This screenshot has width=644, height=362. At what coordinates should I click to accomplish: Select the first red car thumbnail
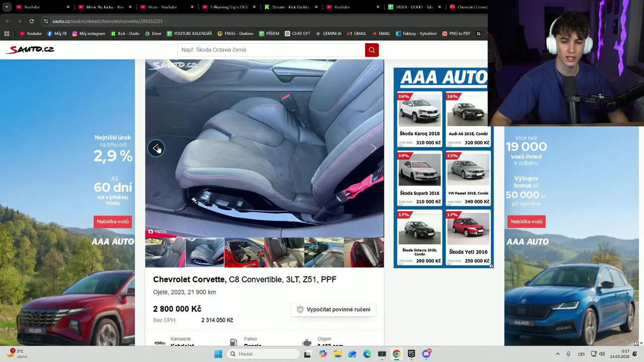(x=165, y=252)
